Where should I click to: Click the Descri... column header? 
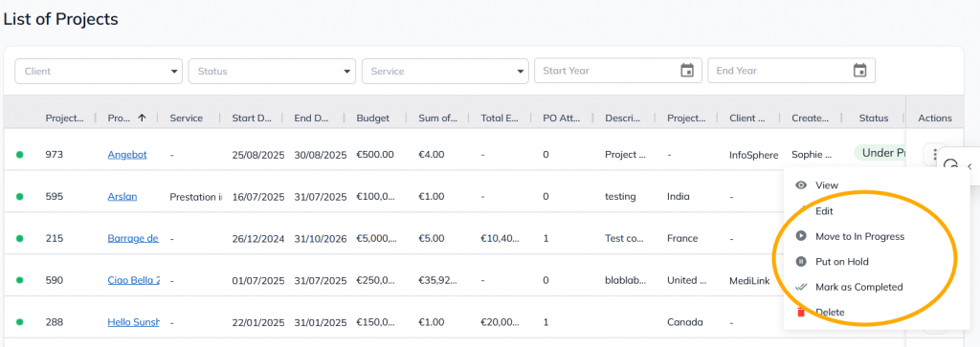(x=623, y=118)
